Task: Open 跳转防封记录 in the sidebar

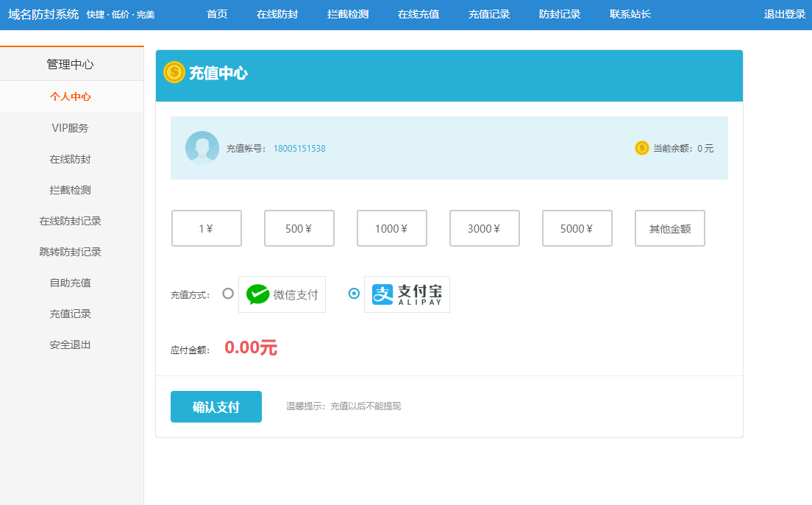Action: click(71, 252)
